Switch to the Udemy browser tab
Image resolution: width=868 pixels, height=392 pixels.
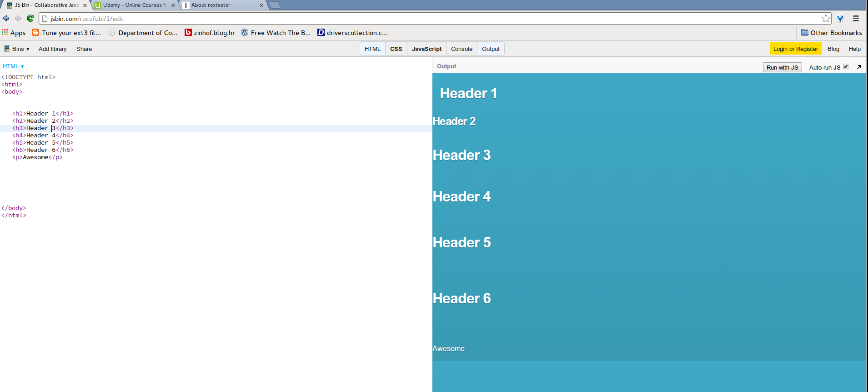tap(134, 5)
